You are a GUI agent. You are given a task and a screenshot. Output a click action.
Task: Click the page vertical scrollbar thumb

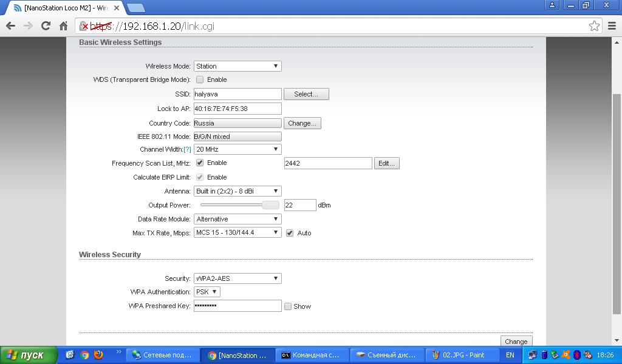click(617, 203)
